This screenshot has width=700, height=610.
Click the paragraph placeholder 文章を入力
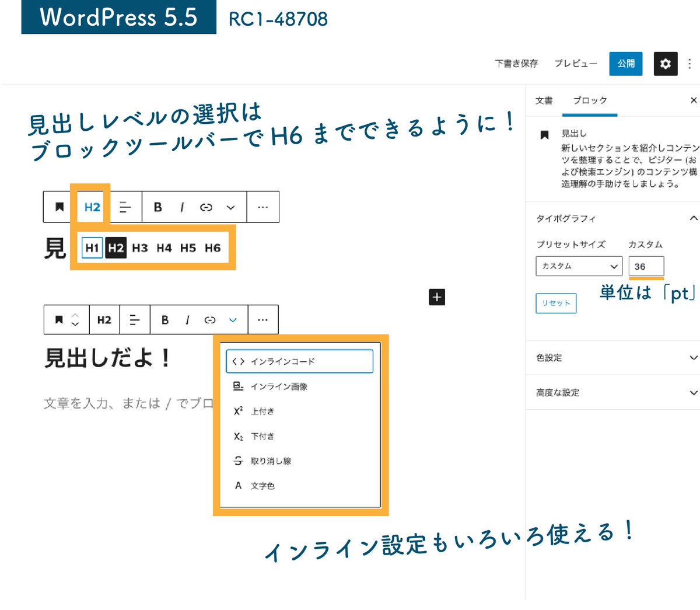point(129,403)
